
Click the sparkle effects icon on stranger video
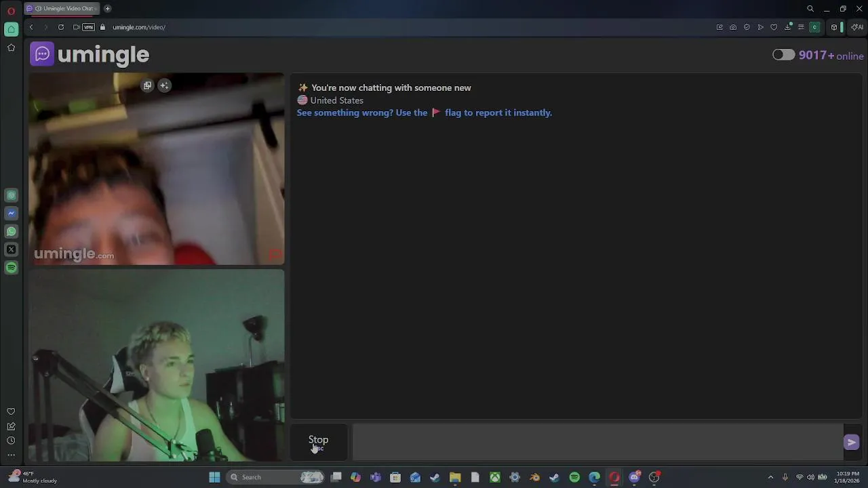164,85
